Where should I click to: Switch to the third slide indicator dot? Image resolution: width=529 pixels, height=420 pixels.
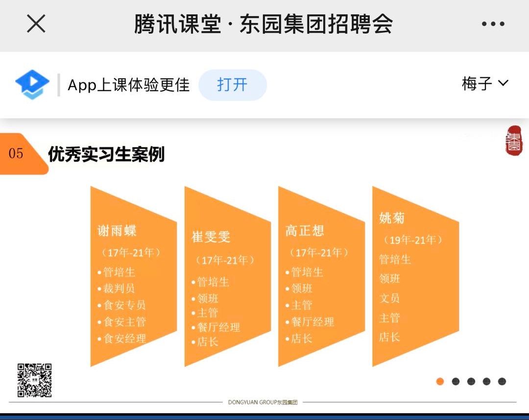point(471,381)
